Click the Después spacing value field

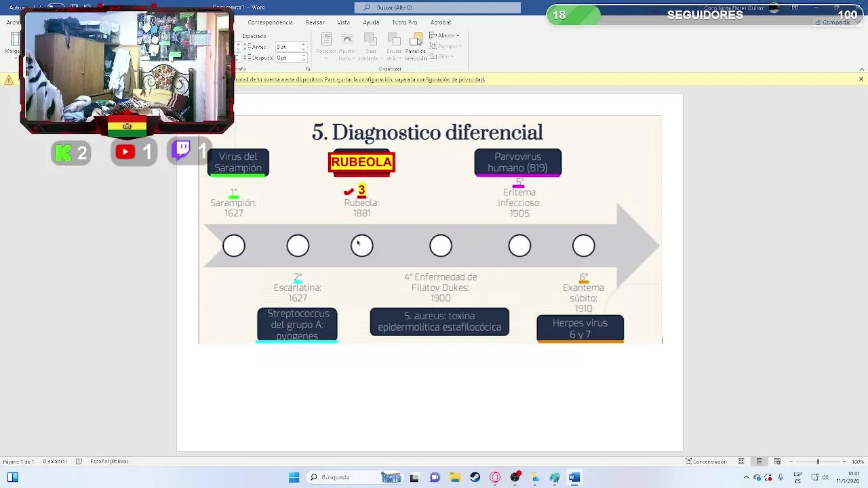tap(288, 58)
